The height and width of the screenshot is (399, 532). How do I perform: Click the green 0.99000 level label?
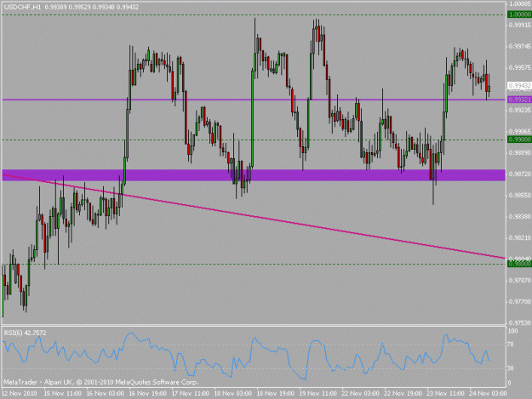coord(519,140)
